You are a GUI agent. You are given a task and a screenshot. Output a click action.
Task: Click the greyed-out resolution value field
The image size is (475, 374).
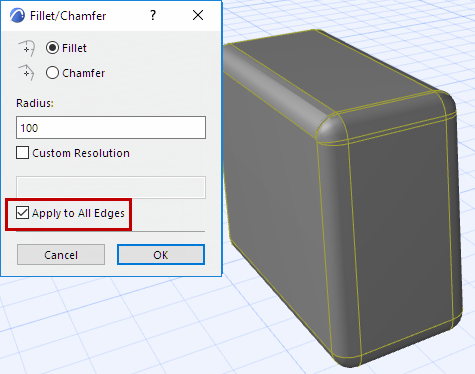[x=111, y=187]
